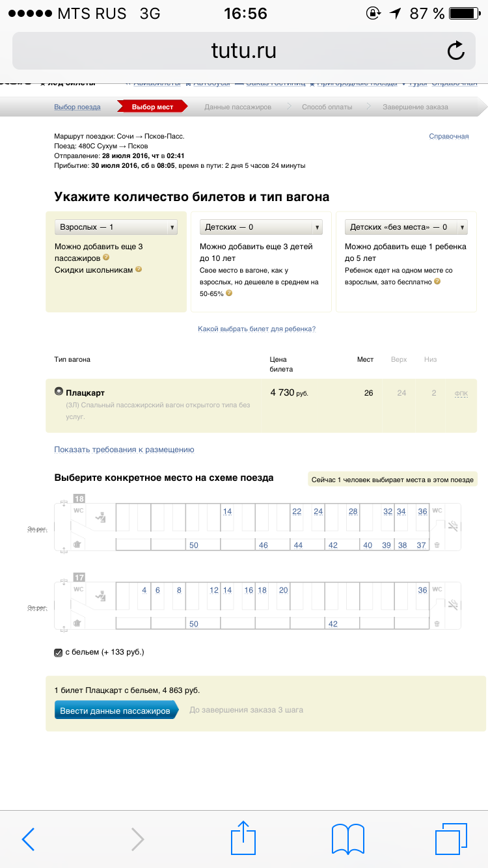The height and width of the screenshot is (868, 488).
Task: Toggle the с бельем checkbox
Action: click(59, 652)
